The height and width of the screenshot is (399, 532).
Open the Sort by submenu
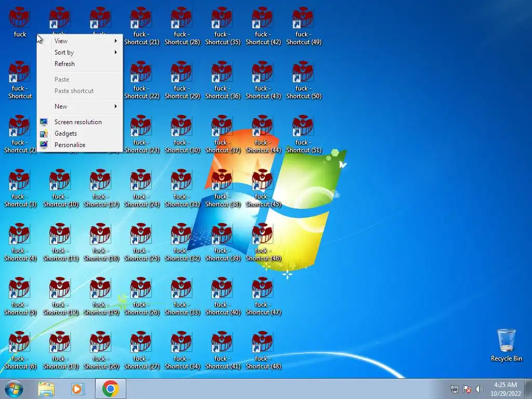pyautogui.click(x=79, y=52)
